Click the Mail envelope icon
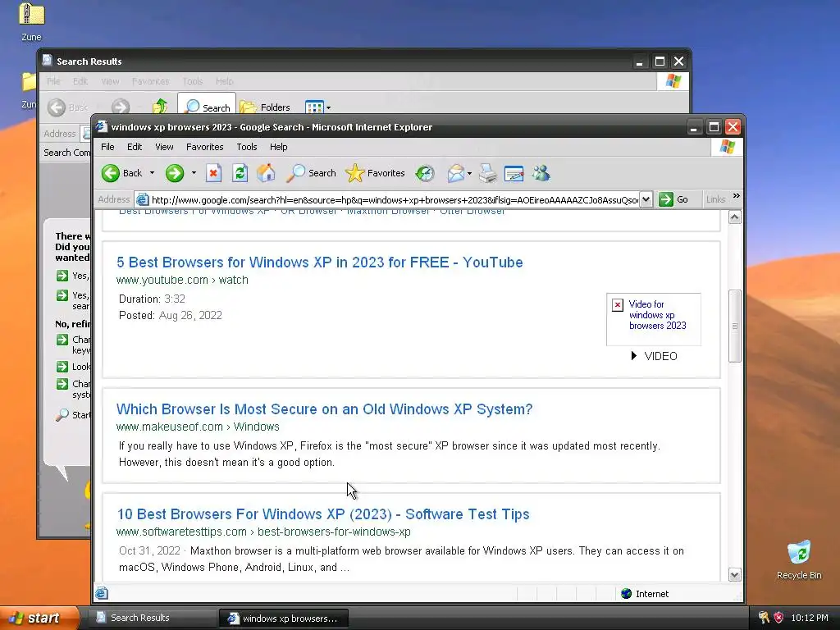Image resolution: width=840 pixels, height=630 pixels. click(x=456, y=173)
